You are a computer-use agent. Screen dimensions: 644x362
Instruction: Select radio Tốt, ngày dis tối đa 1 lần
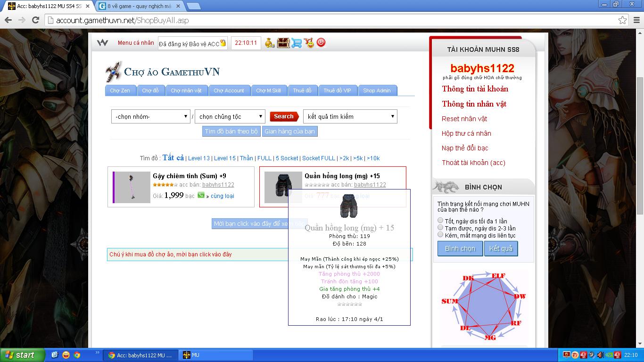point(440,220)
